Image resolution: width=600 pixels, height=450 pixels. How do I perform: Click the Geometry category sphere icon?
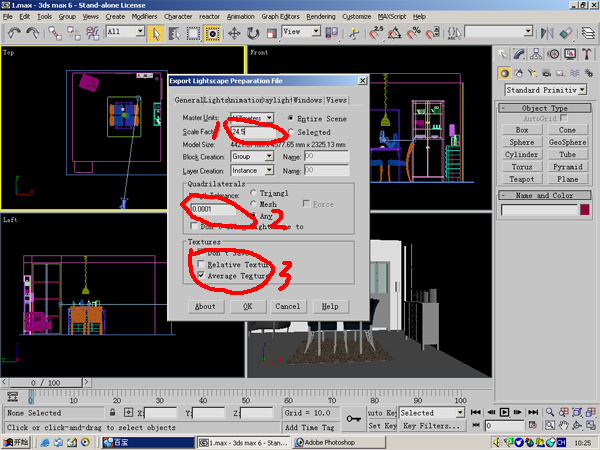pyautogui.click(x=504, y=74)
